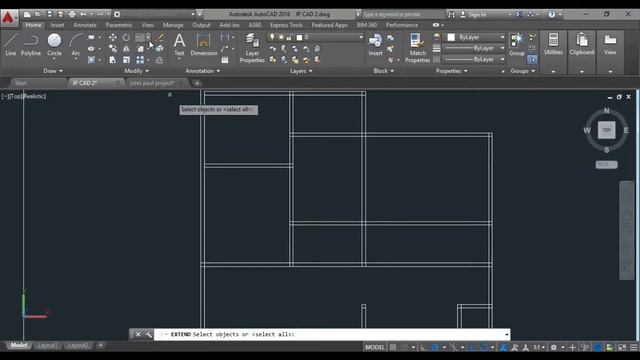Select the Line tool
This screenshot has width=640, height=360.
click(10, 45)
